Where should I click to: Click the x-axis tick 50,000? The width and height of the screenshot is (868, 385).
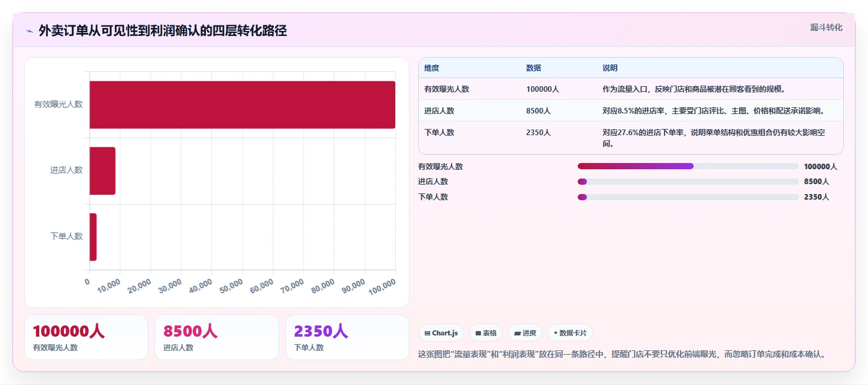coord(230,286)
